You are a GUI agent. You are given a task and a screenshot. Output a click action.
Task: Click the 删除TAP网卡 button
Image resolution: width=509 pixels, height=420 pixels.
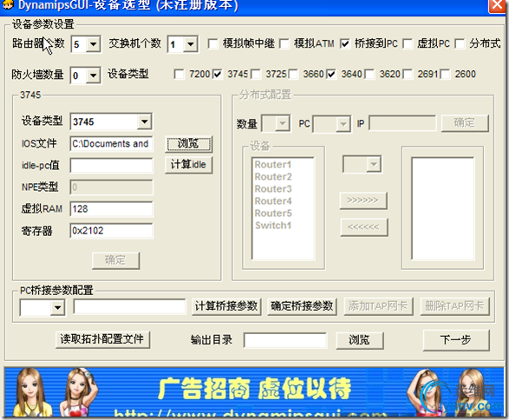click(454, 306)
